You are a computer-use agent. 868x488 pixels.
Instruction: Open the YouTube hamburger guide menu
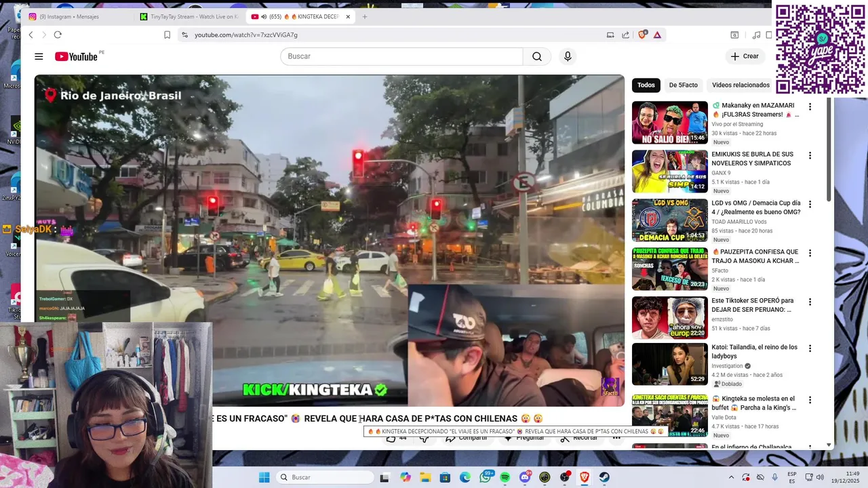(x=39, y=56)
